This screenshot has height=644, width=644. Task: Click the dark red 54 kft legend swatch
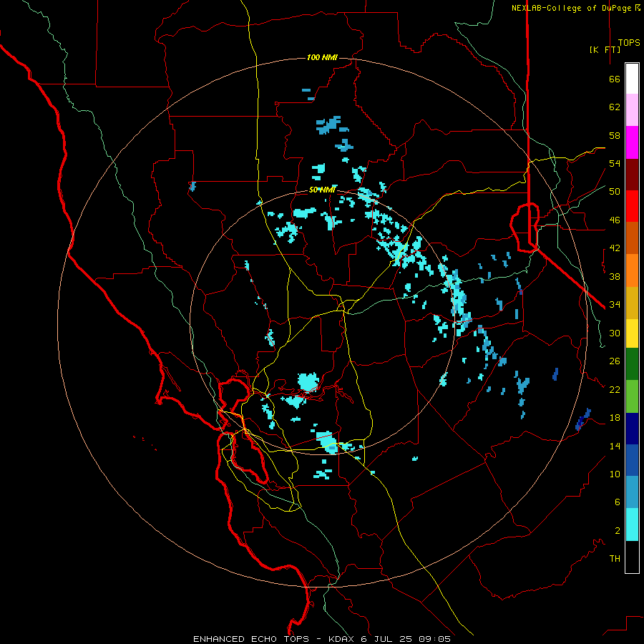pos(632,175)
